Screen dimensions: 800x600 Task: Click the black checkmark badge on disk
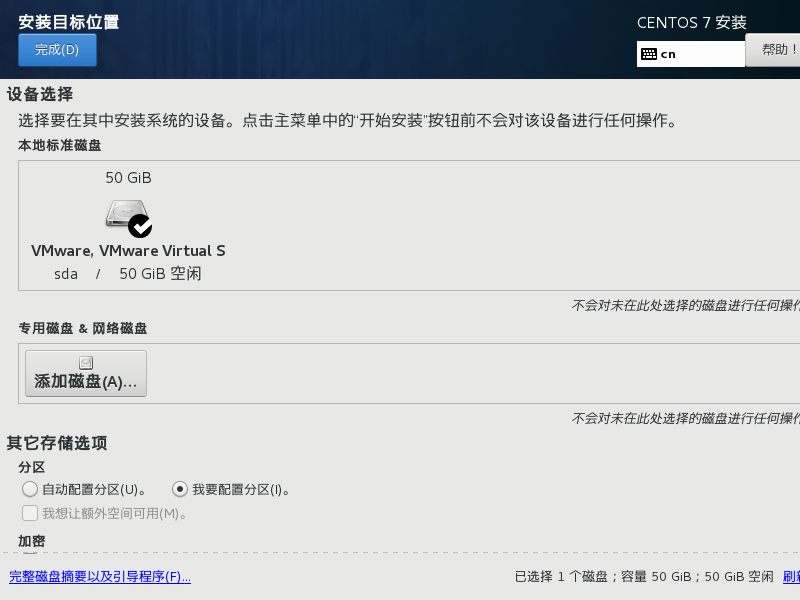[x=140, y=226]
